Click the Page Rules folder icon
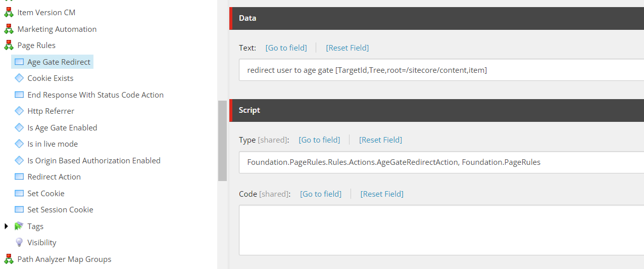The image size is (644, 269). [x=9, y=46]
